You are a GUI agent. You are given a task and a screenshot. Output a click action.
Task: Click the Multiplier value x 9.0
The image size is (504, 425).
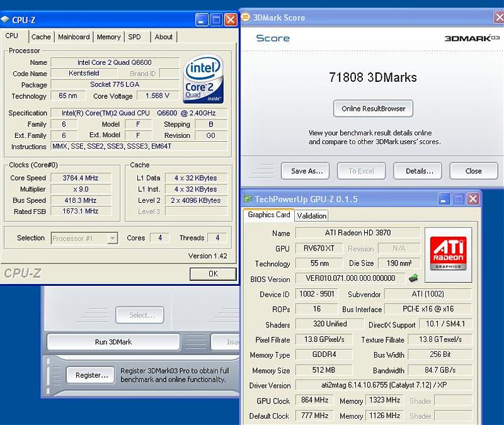tap(81, 190)
